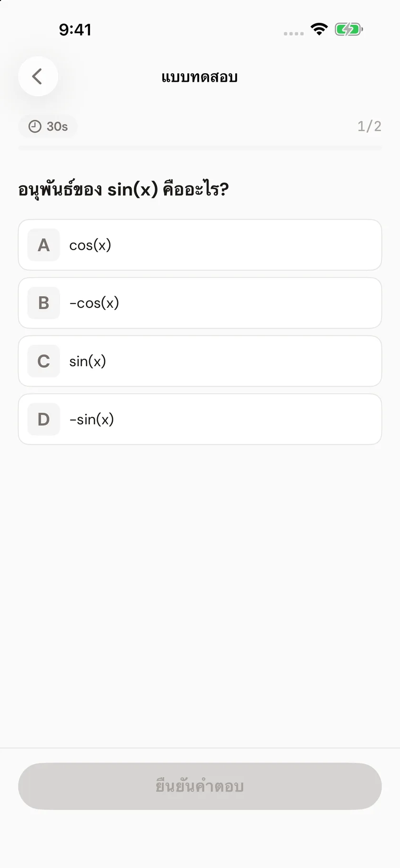Pick answer sin(x) option

200,361
